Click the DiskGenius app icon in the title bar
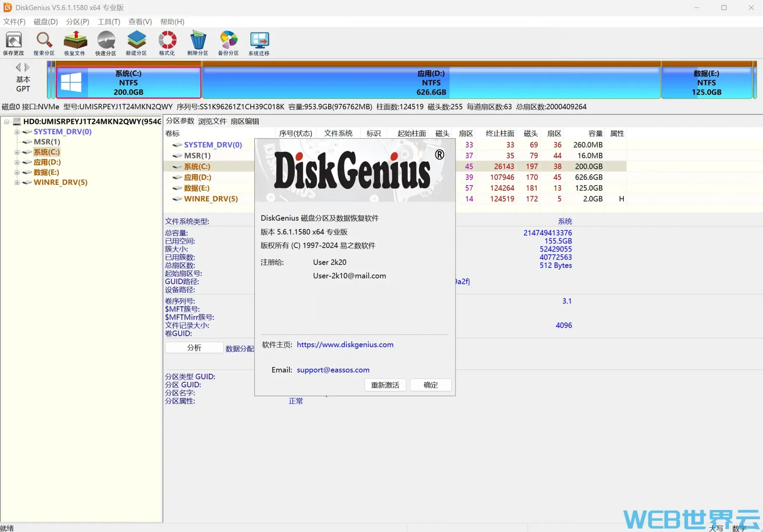 click(7, 7)
